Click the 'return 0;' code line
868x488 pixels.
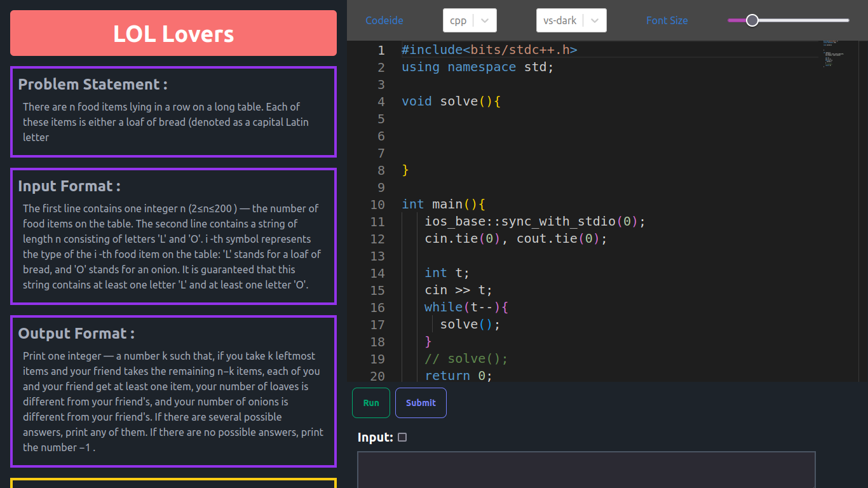459,376
